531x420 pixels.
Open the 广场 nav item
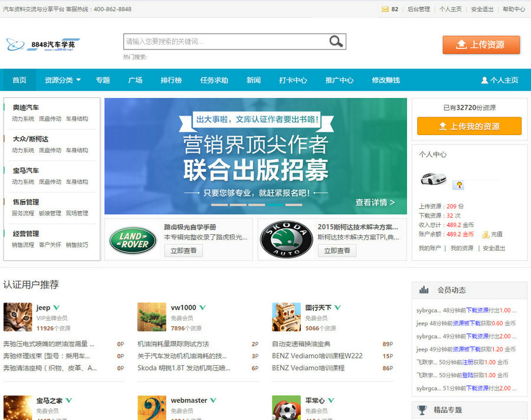click(135, 80)
